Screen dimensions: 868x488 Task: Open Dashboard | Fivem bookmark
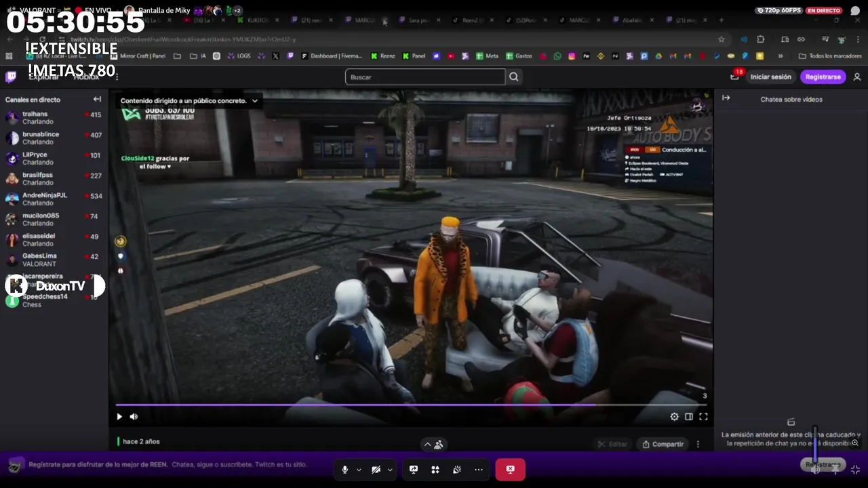click(332, 56)
